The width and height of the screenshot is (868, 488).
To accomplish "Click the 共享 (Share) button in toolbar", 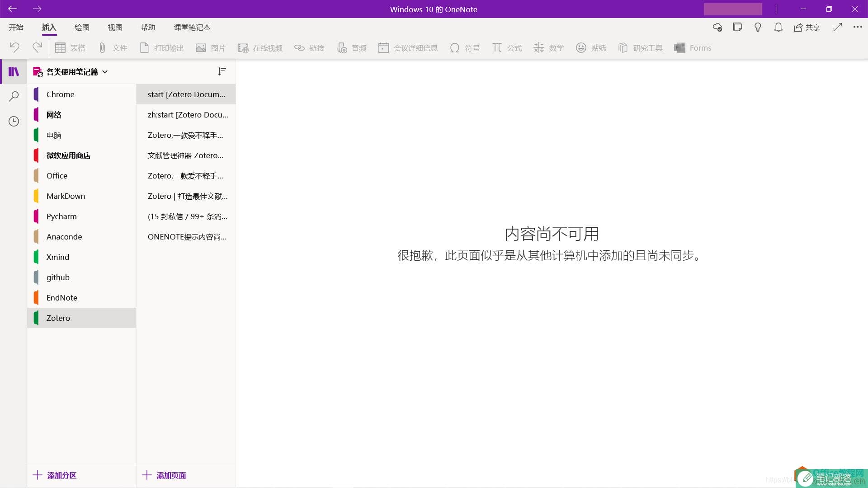I will point(807,27).
